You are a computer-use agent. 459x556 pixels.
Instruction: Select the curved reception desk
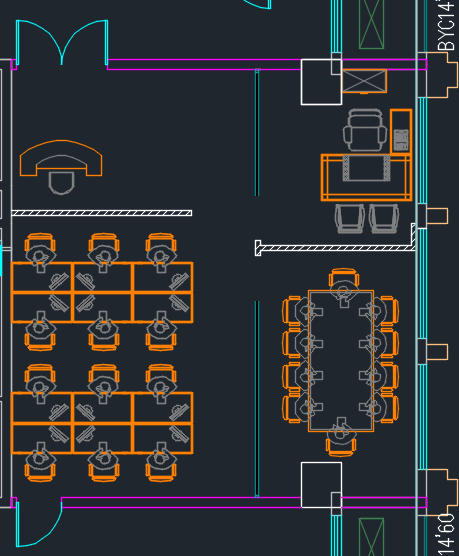coord(61,157)
